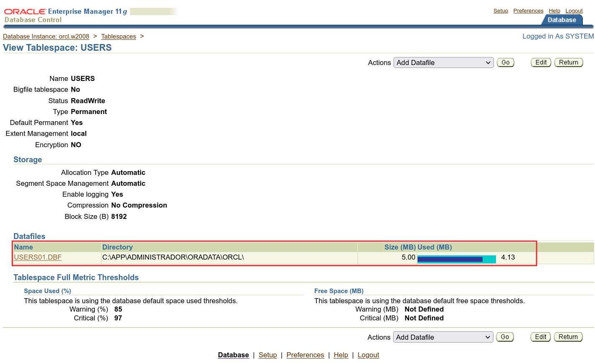Image resolution: width=595 pixels, height=364 pixels.
Task: Select the Database tab
Action: click(562, 20)
